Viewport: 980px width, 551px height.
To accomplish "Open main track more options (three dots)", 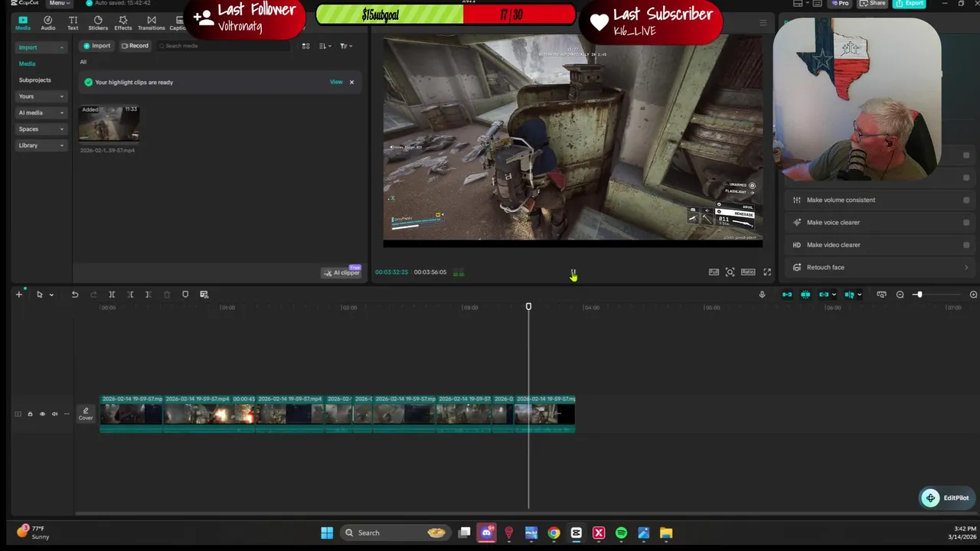I will click(67, 414).
